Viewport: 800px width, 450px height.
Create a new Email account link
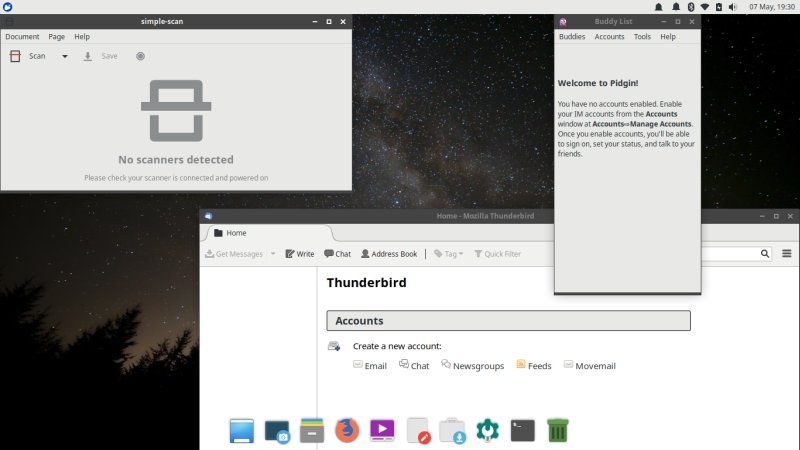[370, 366]
